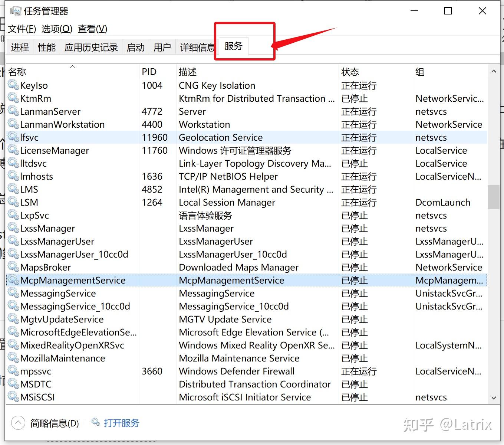Screen dimensions: 504x445
Task: Collapse details using the circular chevron
Action: [x=18, y=422]
